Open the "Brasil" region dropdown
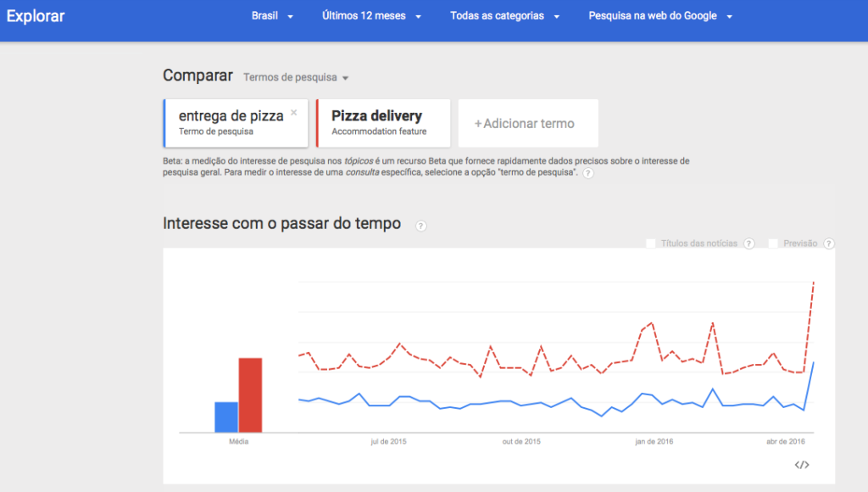868x492 pixels. (x=272, y=16)
